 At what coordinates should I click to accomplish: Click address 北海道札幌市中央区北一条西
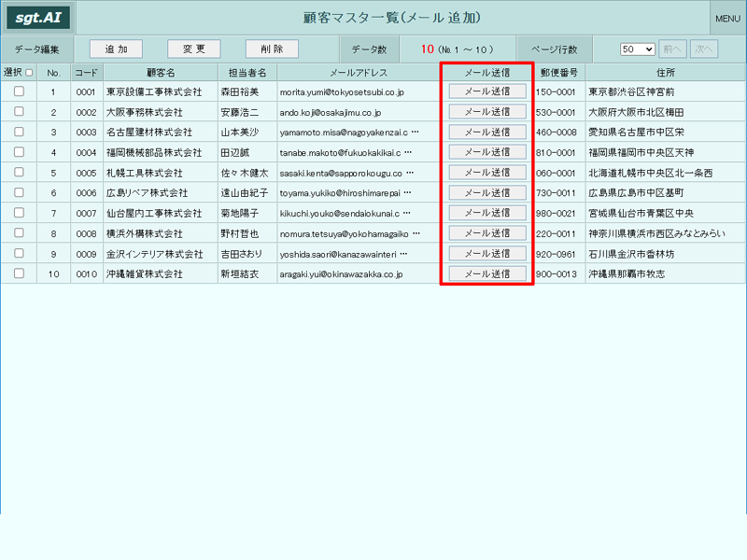(x=650, y=173)
